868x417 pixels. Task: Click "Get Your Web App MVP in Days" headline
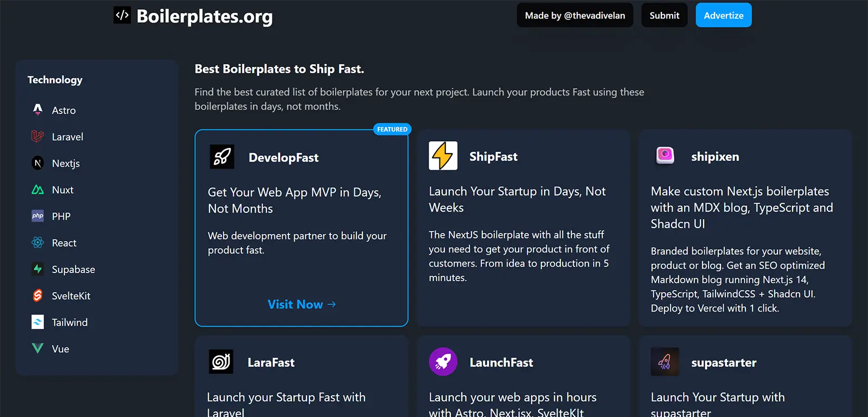[x=295, y=200]
